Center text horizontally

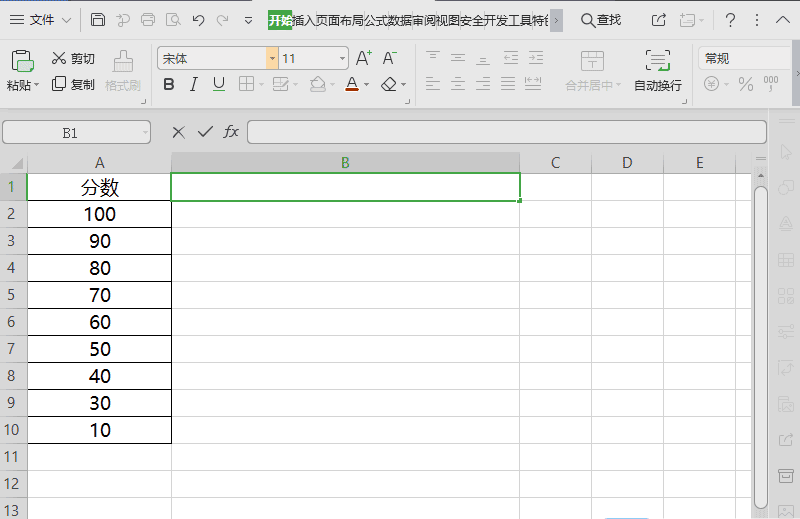458,84
